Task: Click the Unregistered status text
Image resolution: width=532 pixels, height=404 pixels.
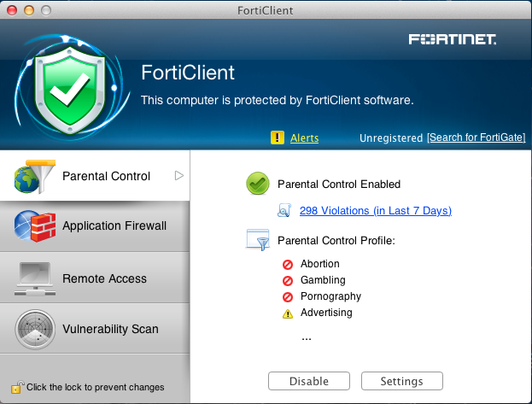Action: tap(391, 138)
